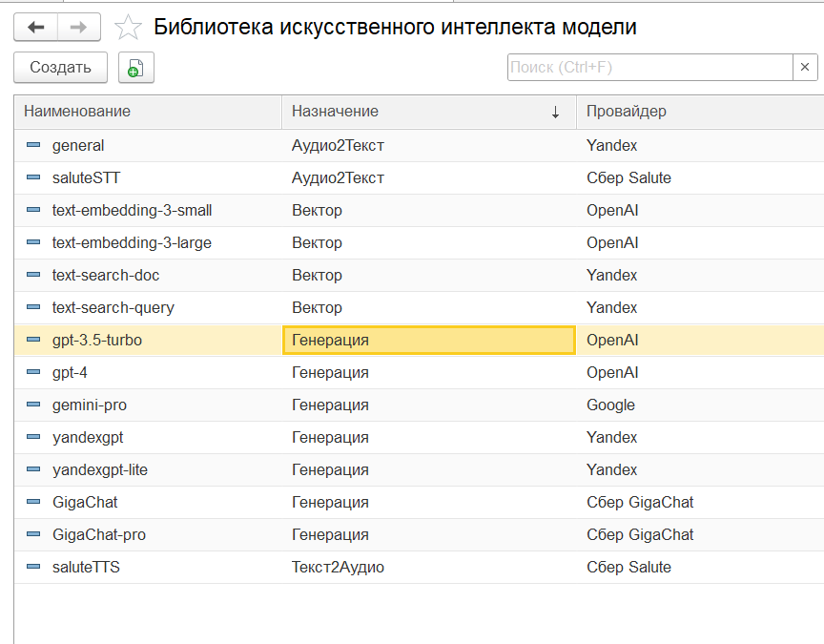824x644 pixels.
Task: Select the GigaChat-pro model name
Action: tap(99, 534)
